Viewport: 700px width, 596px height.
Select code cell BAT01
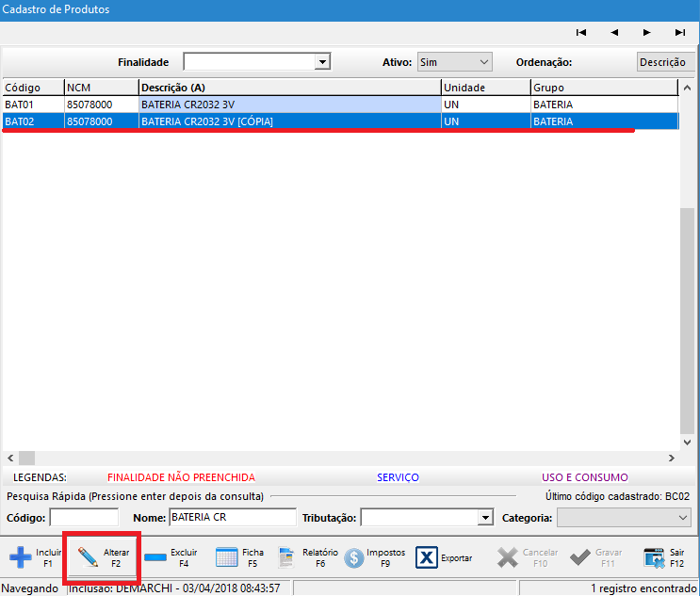34,105
